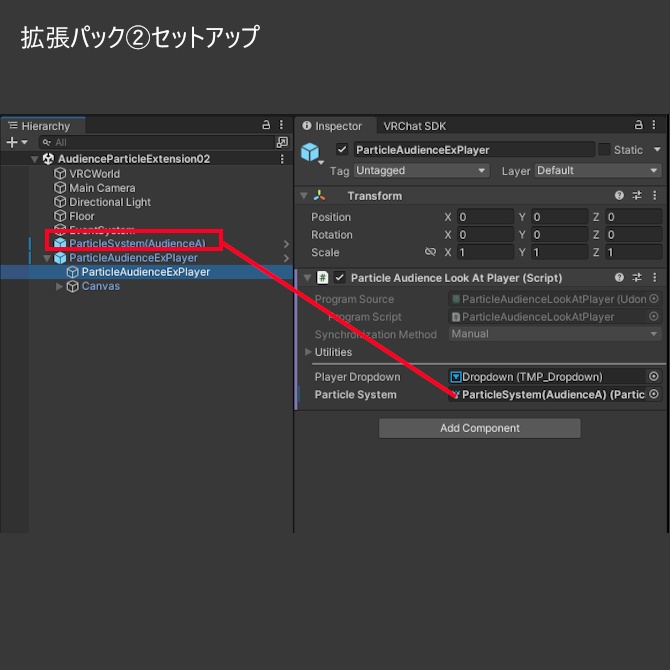The height and width of the screenshot is (670, 670).
Task: Open the script component presets icon
Action: point(637,277)
